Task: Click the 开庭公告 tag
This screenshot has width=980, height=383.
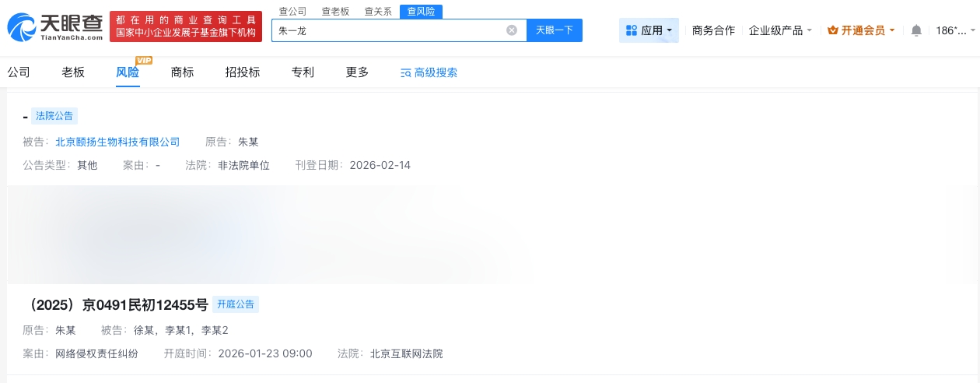Action: coord(236,304)
